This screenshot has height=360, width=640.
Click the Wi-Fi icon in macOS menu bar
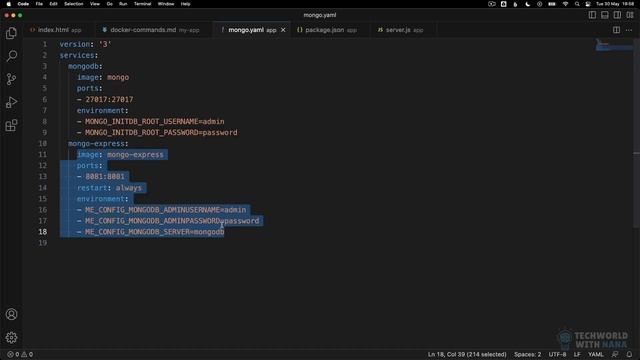[565, 4]
